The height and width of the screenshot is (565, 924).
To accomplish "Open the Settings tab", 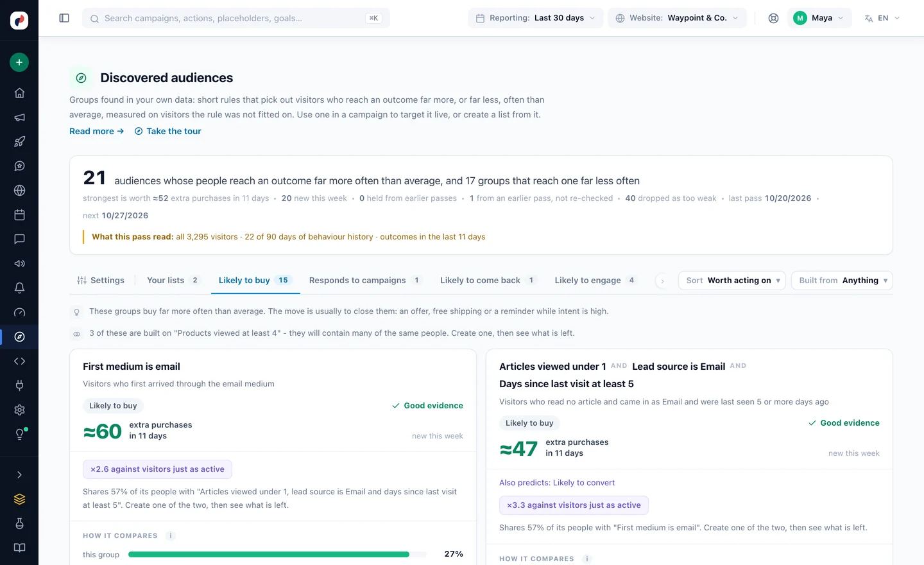I will [x=101, y=281].
